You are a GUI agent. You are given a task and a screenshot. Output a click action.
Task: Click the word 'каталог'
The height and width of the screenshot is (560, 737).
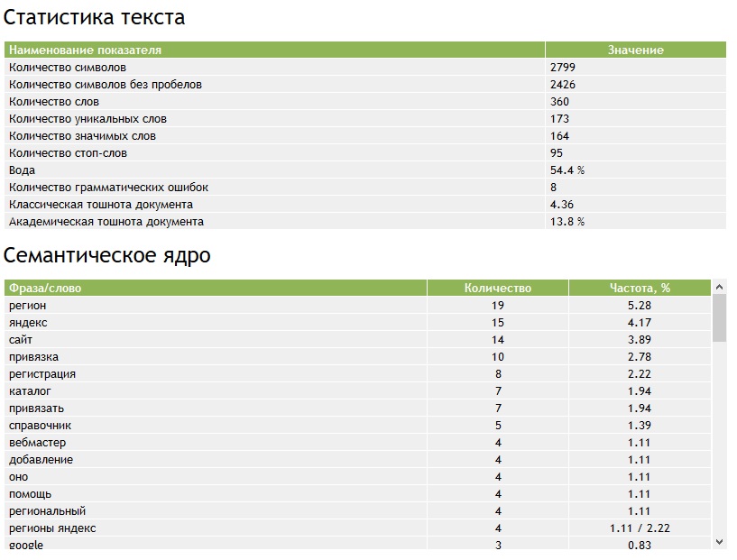tap(30, 391)
